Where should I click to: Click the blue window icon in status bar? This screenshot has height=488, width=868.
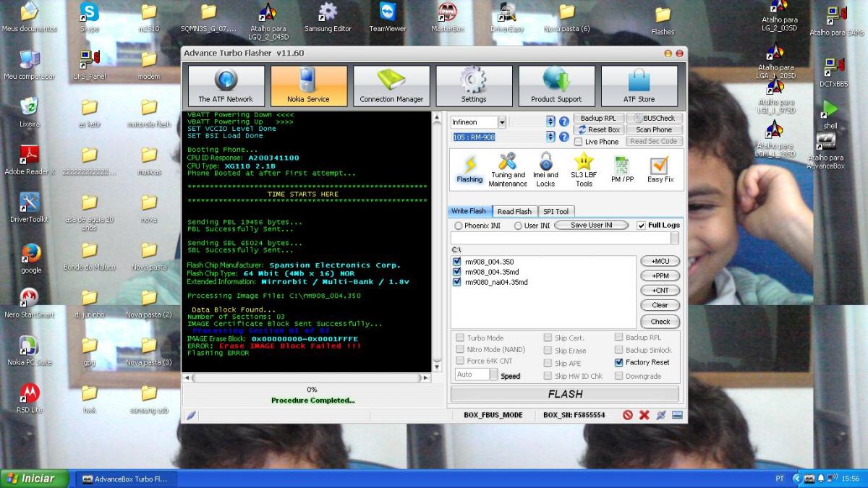tap(677, 415)
